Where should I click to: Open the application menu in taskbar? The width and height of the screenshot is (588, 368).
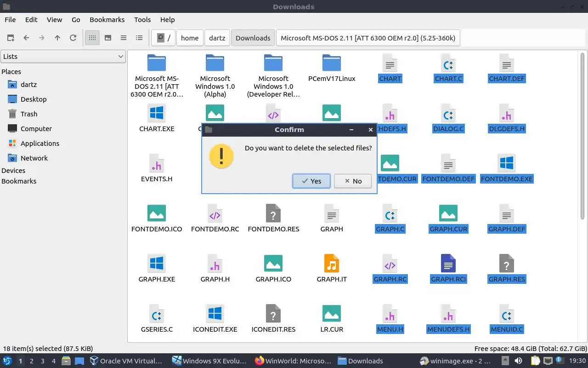click(7, 361)
